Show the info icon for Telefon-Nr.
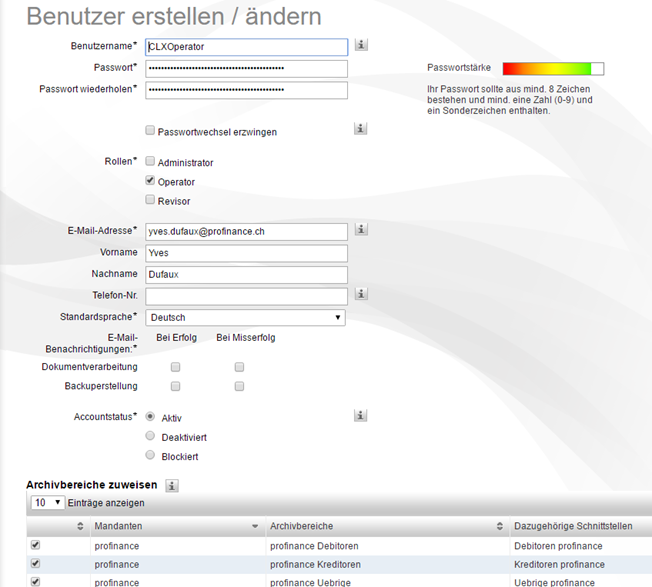 [x=361, y=294]
